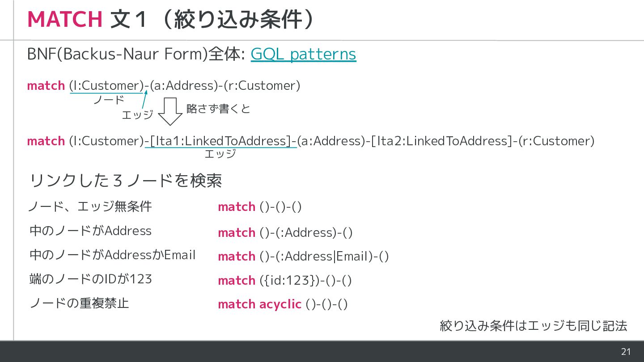Click the match acyclic code line
644x362 pixels.
[x=283, y=304]
